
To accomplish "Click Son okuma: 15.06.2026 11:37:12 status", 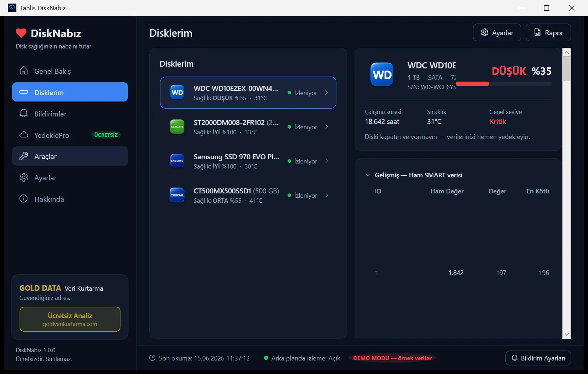I will [204, 358].
